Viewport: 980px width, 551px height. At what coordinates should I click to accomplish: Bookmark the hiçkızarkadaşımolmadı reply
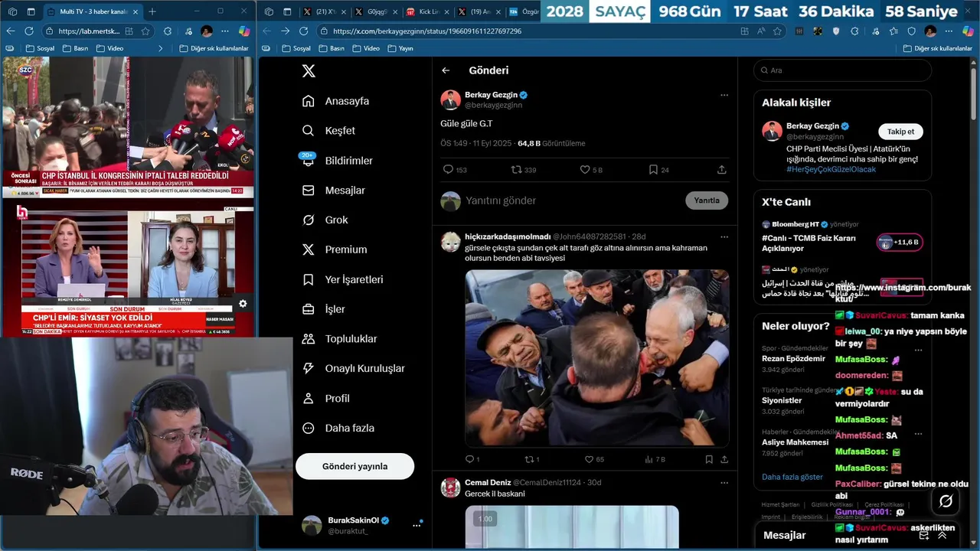click(709, 459)
